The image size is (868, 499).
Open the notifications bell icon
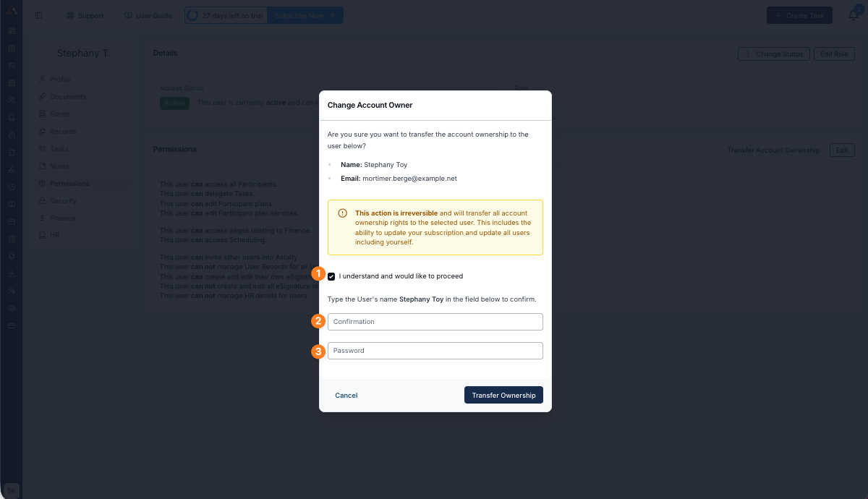(854, 15)
